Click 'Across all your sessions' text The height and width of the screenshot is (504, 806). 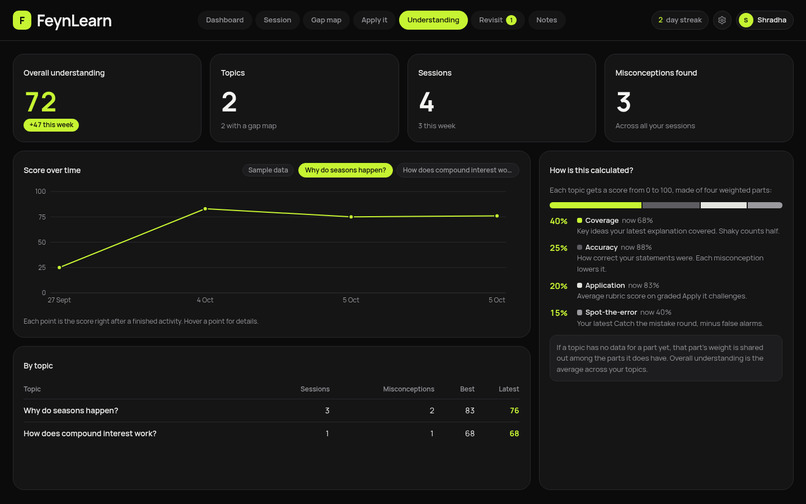pos(655,125)
